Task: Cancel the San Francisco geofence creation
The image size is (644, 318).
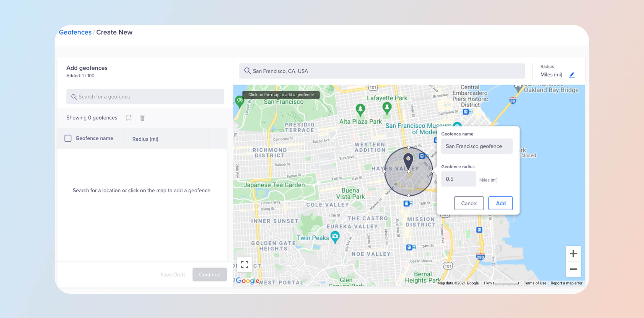Action: [x=469, y=203]
